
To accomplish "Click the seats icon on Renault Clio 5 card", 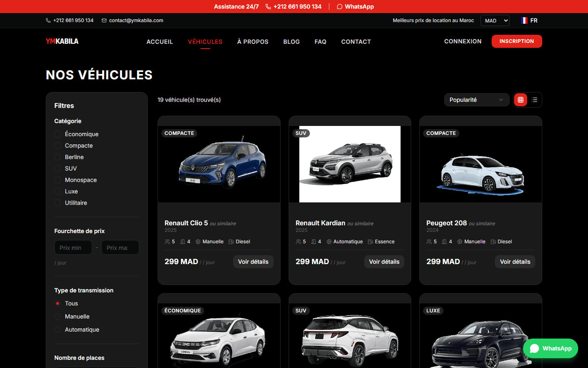I will click(x=167, y=242).
